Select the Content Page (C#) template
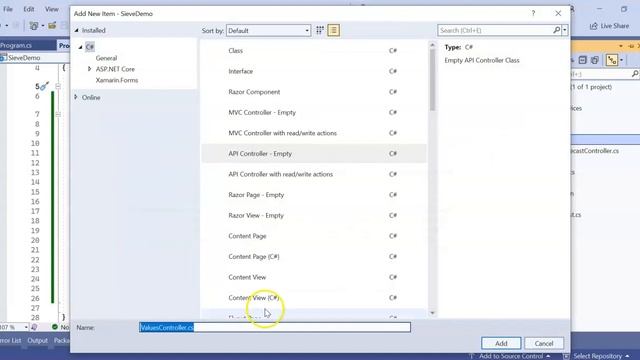Screen dimensions: 640x360 pos(314,256)
